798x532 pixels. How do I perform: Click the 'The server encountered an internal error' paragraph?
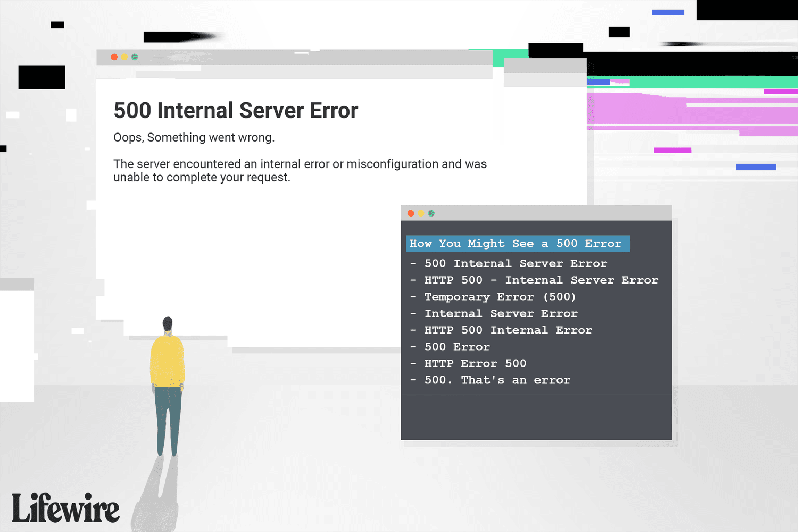pos(300,171)
